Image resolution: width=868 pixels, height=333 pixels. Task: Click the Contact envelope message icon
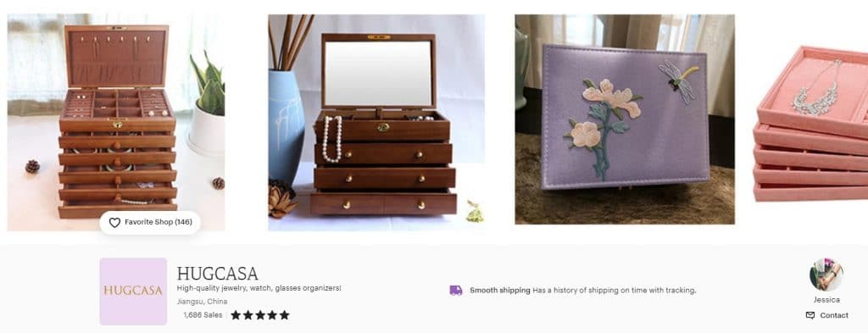point(810,315)
